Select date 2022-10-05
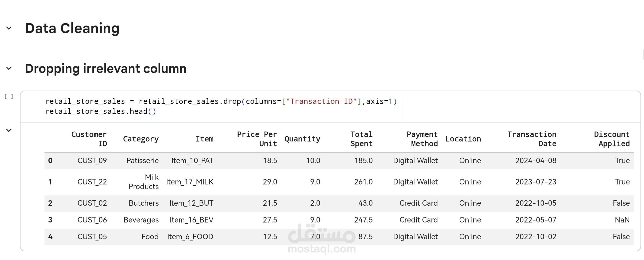 click(x=536, y=203)
